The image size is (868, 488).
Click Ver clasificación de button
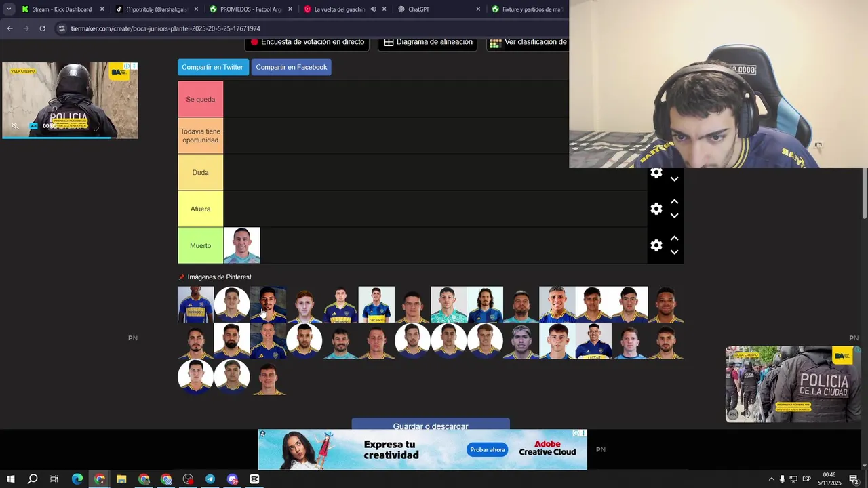point(528,43)
